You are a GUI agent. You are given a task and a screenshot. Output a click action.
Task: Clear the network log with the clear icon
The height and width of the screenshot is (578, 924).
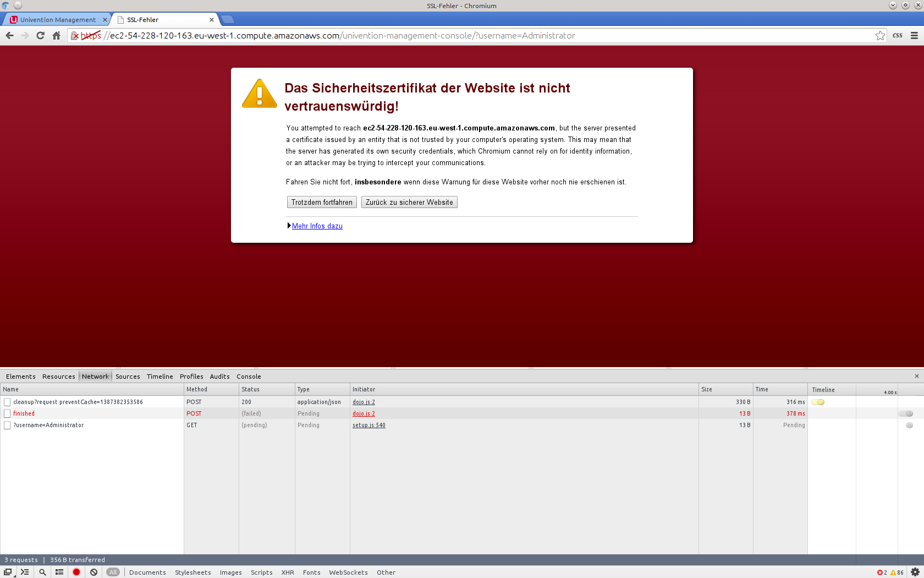(x=94, y=572)
